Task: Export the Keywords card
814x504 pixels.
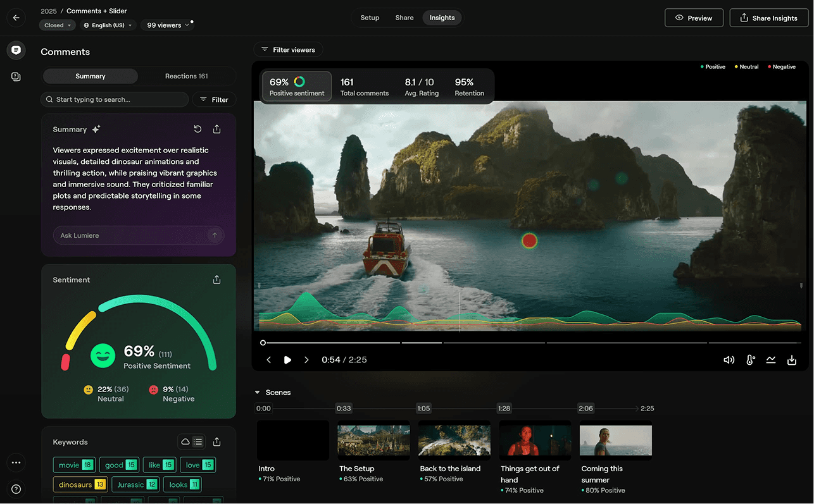Action: (x=216, y=441)
